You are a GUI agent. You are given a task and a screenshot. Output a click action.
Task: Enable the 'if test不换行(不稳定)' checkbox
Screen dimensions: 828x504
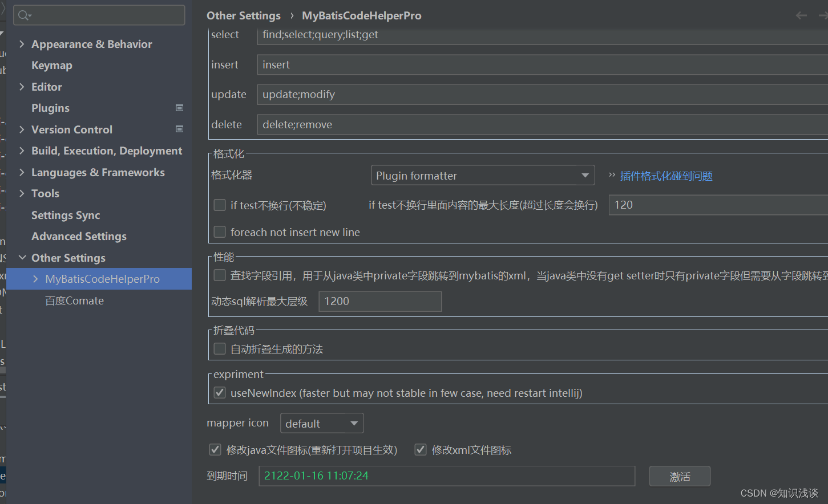pos(220,205)
